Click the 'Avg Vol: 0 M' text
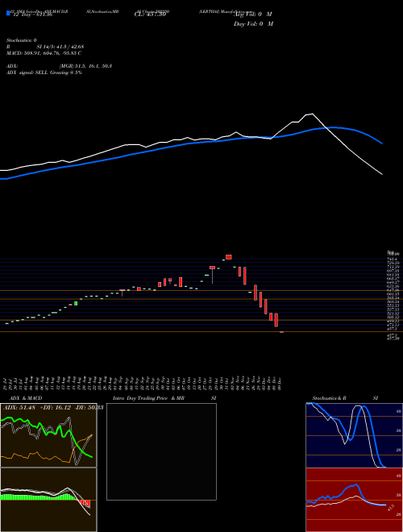This screenshot has width=403, height=532. pos(254,15)
